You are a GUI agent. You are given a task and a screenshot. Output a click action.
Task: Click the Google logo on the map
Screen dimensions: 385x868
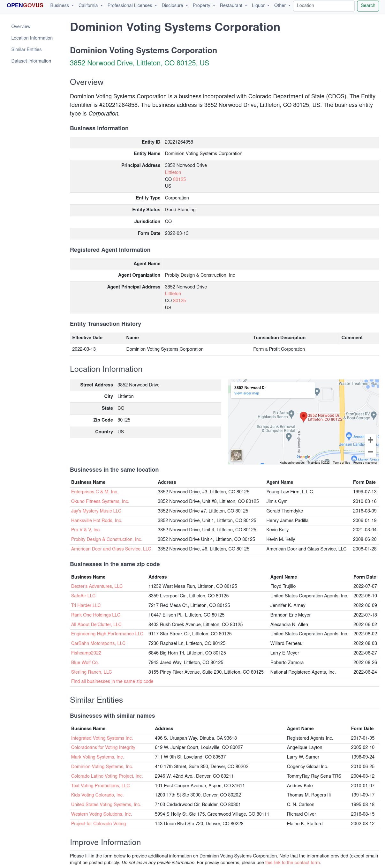pos(303,457)
